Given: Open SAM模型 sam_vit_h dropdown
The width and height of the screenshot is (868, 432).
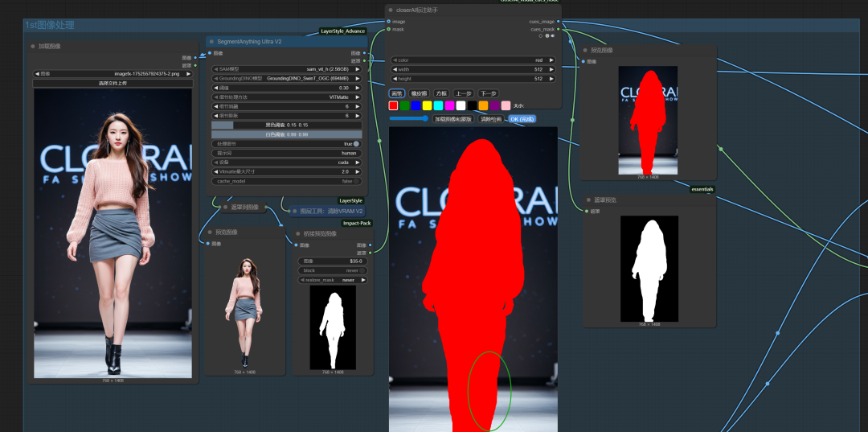Looking at the screenshot, I should pos(287,69).
